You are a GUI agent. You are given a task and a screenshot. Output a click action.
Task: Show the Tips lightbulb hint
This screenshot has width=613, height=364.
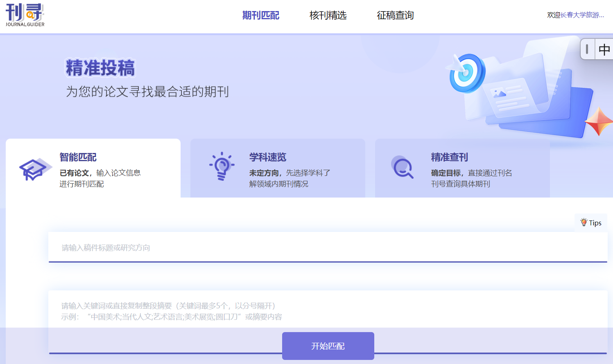590,222
